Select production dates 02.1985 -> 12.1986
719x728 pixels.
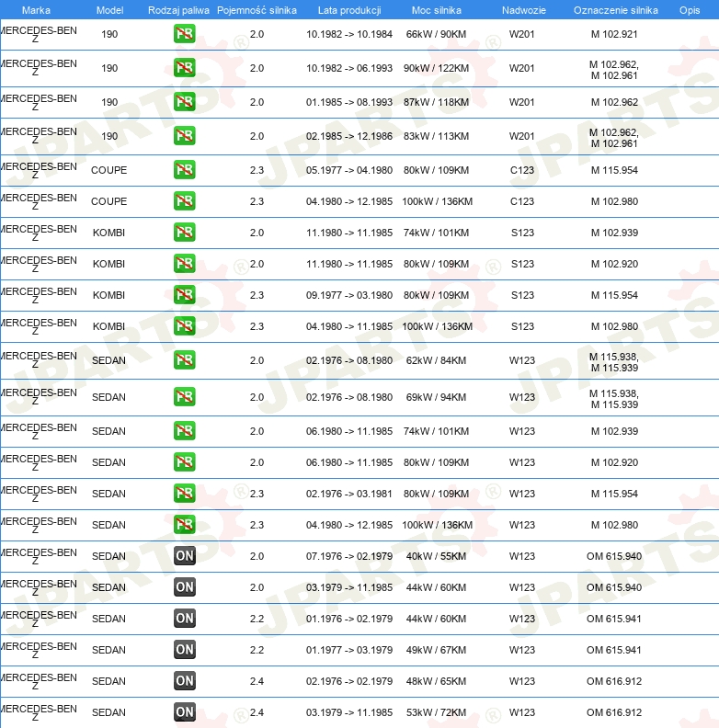click(x=349, y=136)
